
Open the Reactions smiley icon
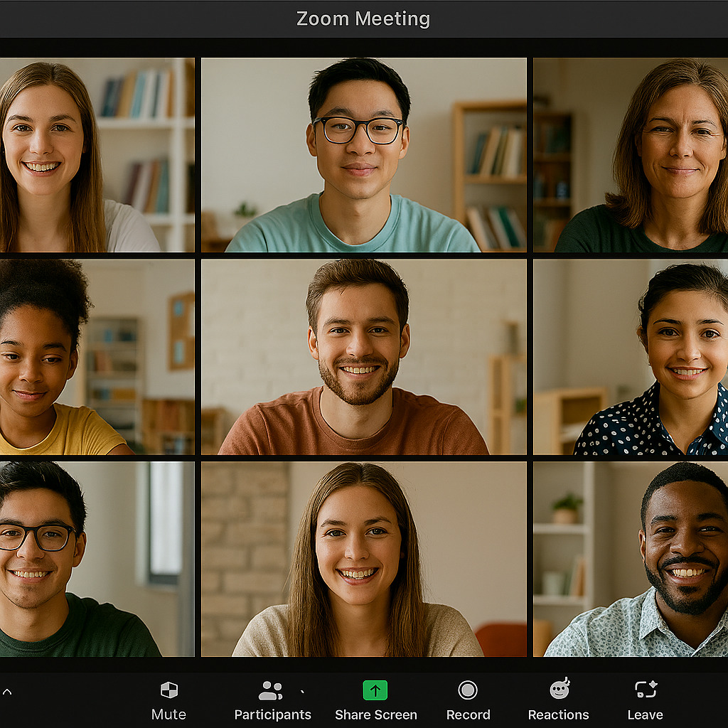(560, 688)
